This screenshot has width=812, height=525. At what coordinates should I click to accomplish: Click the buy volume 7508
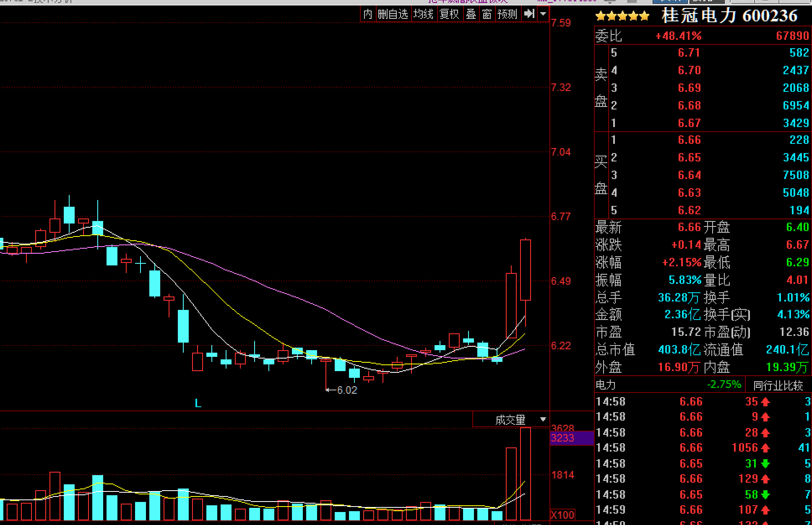click(x=796, y=175)
